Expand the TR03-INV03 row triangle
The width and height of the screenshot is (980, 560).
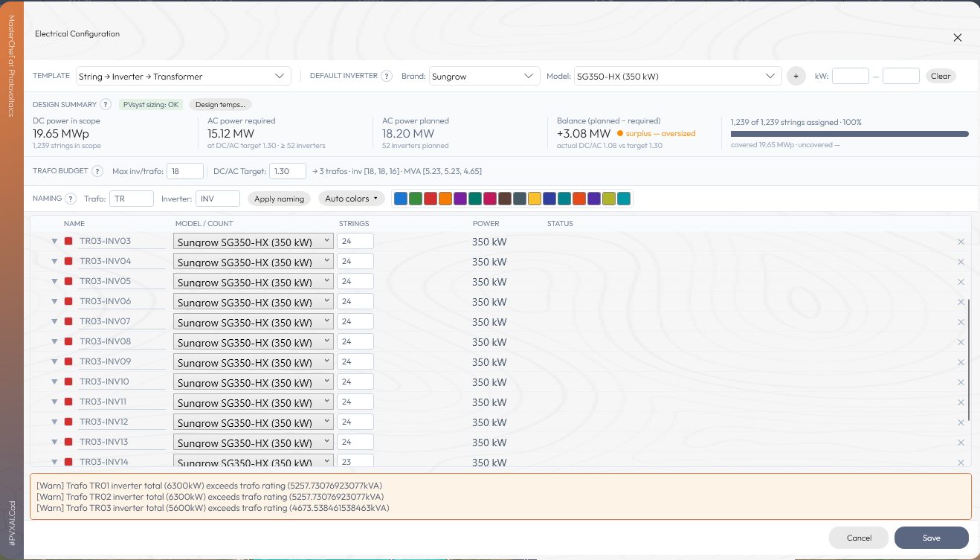[x=54, y=241]
